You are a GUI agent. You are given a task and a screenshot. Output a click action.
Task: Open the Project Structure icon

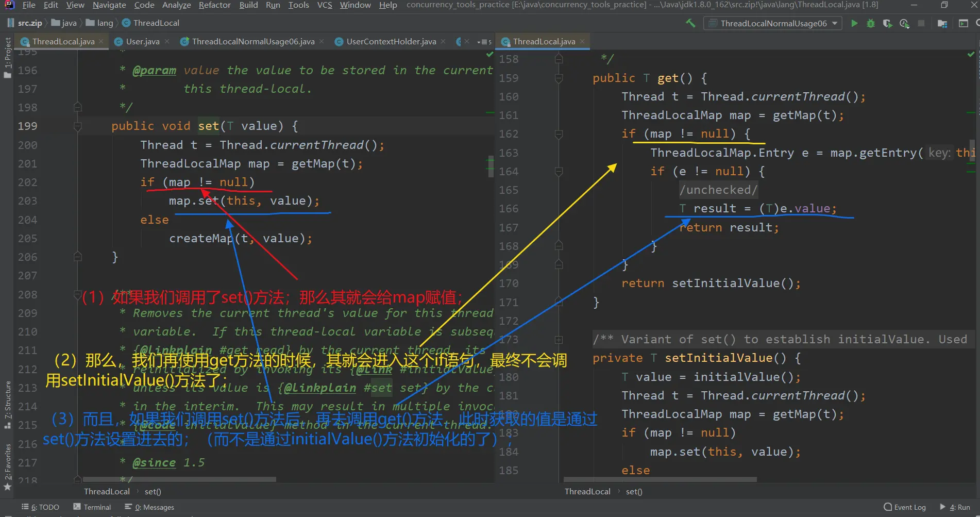[942, 23]
